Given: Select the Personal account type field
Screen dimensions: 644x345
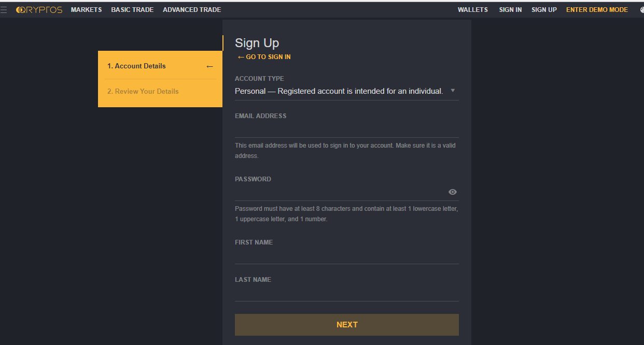Looking at the screenshot, I should pos(339,91).
